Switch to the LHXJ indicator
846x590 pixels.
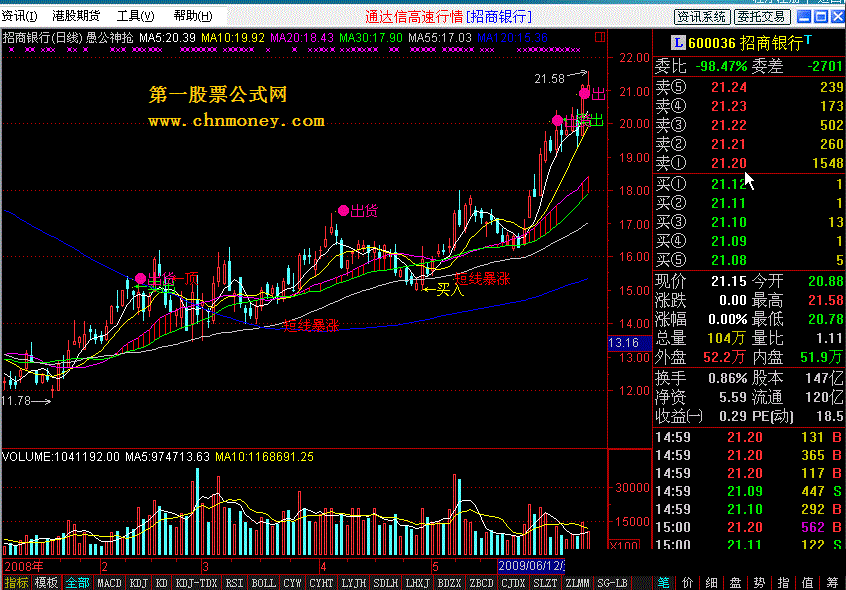pos(417,583)
